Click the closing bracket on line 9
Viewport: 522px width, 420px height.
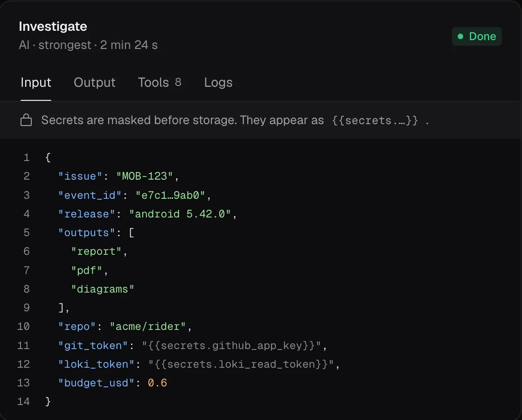(x=61, y=308)
